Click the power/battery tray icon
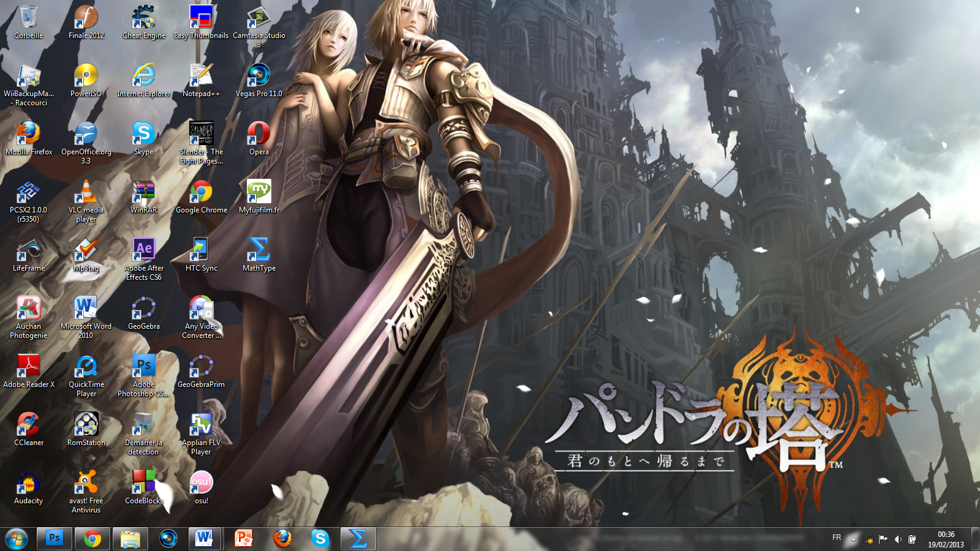 [x=912, y=539]
